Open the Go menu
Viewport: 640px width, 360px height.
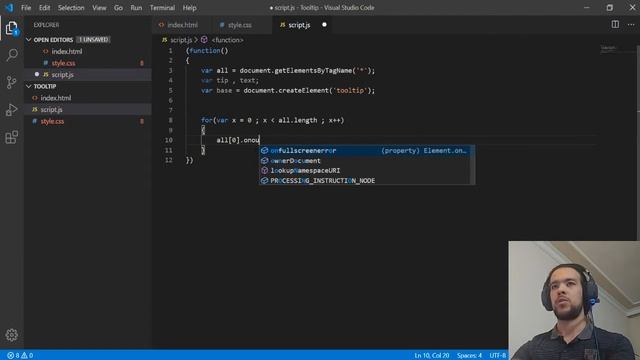click(118, 8)
